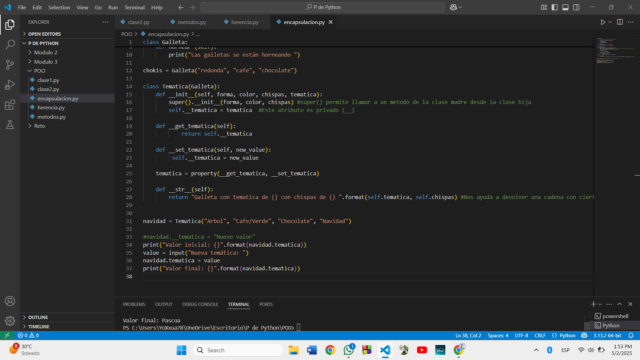The width and height of the screenshot is (640, 360).
Task: Open the Terminal menu
Action: [x=134, y=7]
